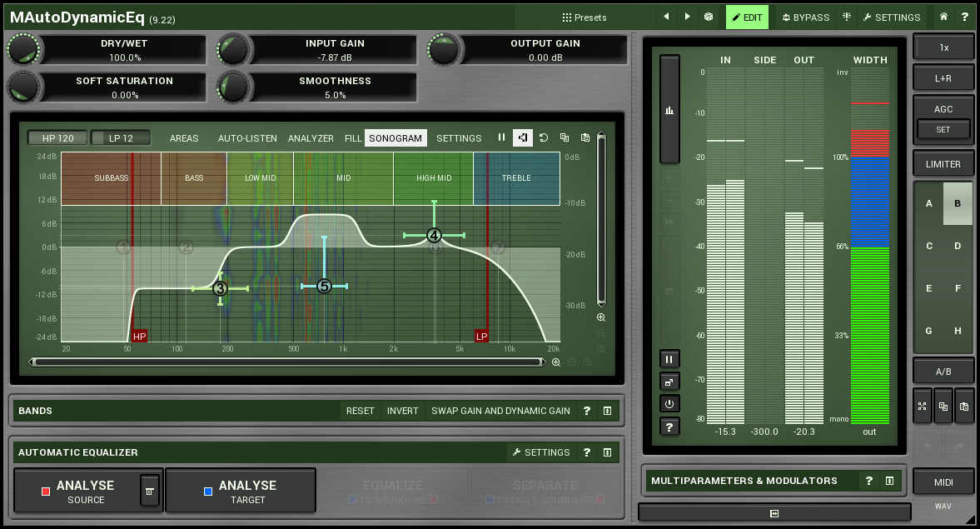Select the DRY/WET 100.0% value field
The width and height of the screenshot is (980, 529).
click(x=125, y=57)
